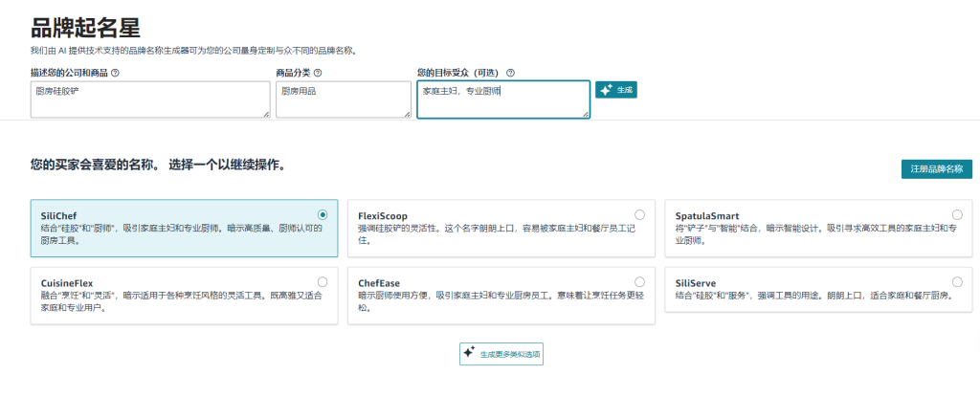Choose the SiliServe radio option
This screenshot has height=397, width=980.
point(957,281)
